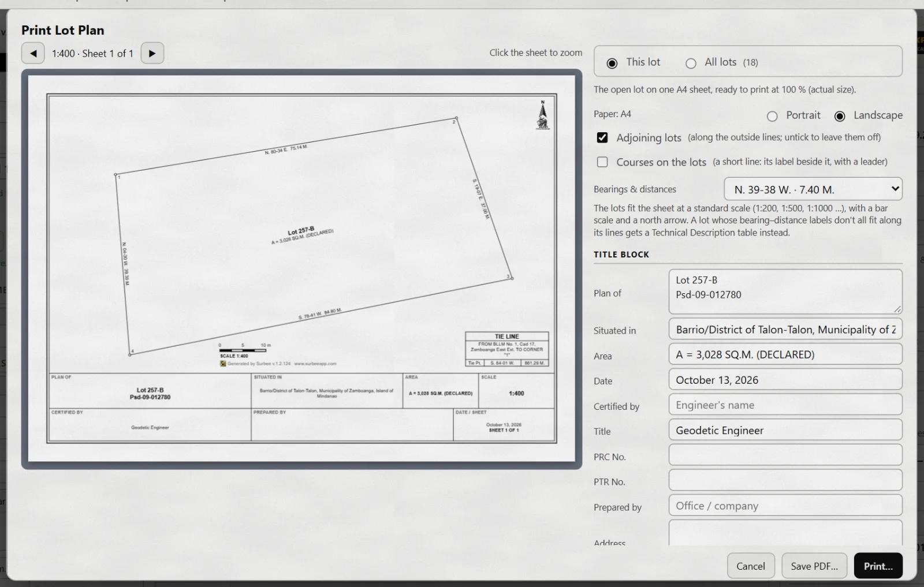Click the Plan of resize handle
The width and height of the screenshot is (924, 587).
click(897, 309)
